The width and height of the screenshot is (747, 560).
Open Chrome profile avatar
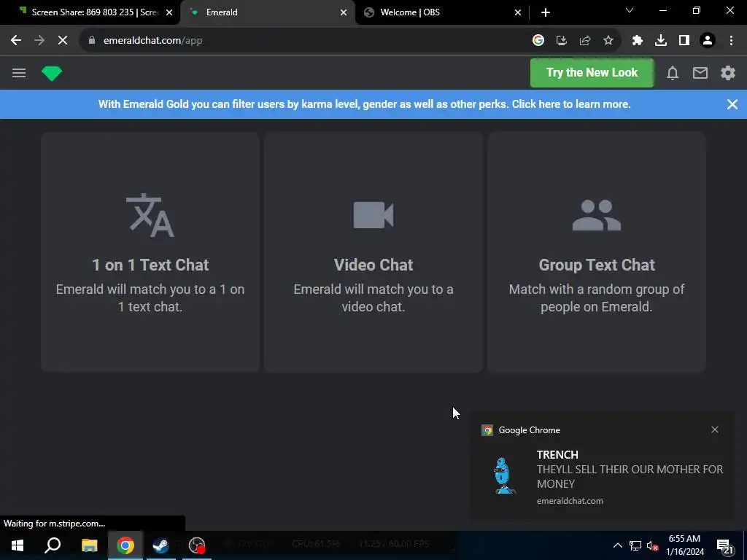tap(708, 41)
